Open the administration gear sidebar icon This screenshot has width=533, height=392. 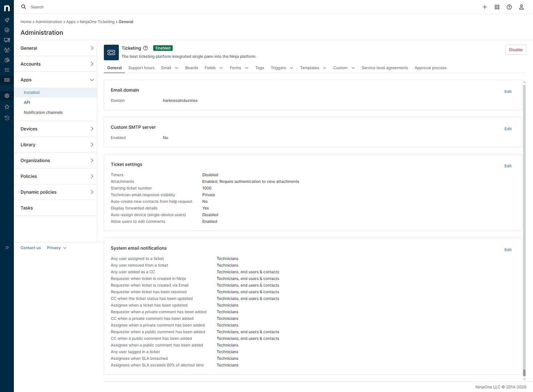[x=7, y=96]
